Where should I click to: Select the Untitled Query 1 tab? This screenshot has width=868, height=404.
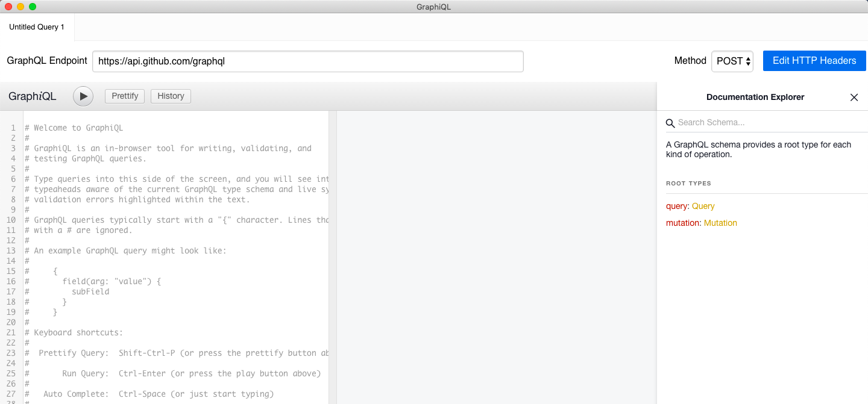coord(37,27)
